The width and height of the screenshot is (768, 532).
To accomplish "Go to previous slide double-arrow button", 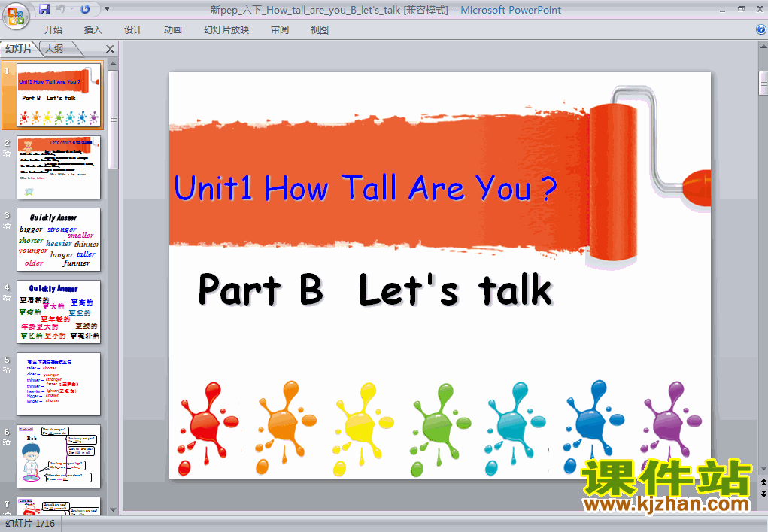I will [763, 483].
